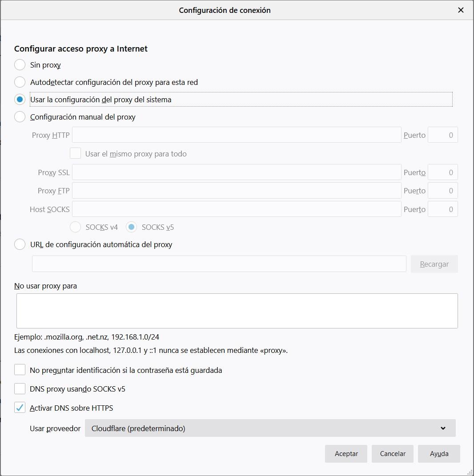This screenshot has height=476, width=474.
Task: Choose 'Autodetectar configuración del proxy para esta red'
Action: (x=20, y=82)
